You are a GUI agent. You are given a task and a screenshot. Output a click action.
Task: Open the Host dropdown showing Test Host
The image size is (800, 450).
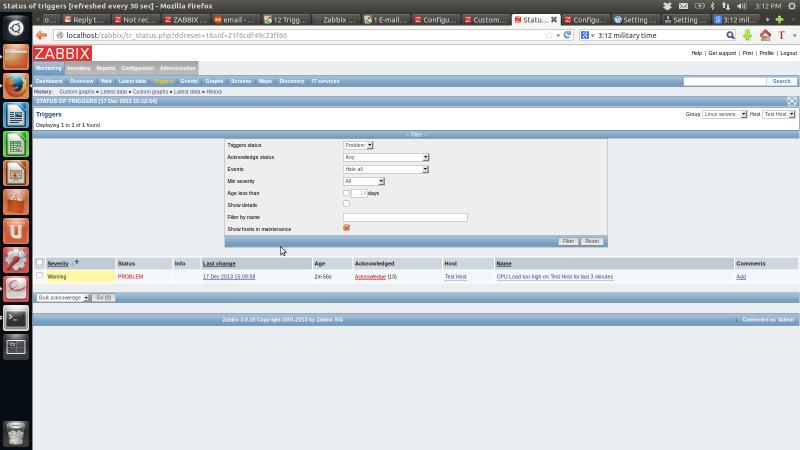pos(779,114)
